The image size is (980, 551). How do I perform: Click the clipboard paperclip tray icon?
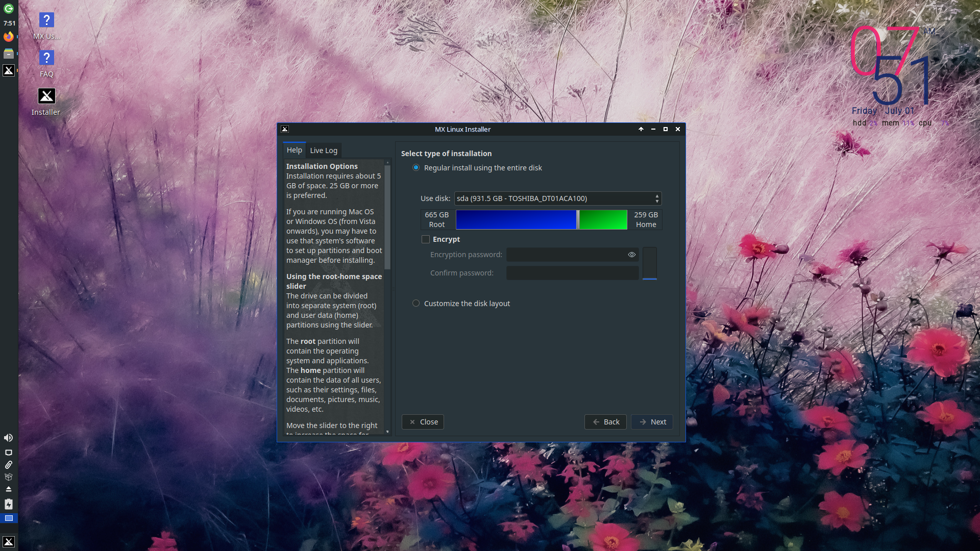pos(9,465)
